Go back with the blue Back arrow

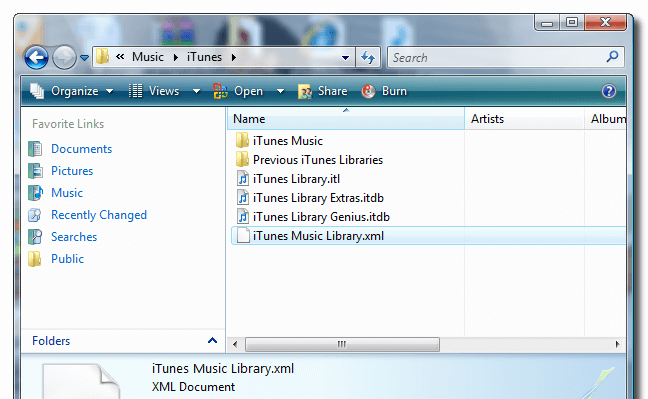[36, 57]
